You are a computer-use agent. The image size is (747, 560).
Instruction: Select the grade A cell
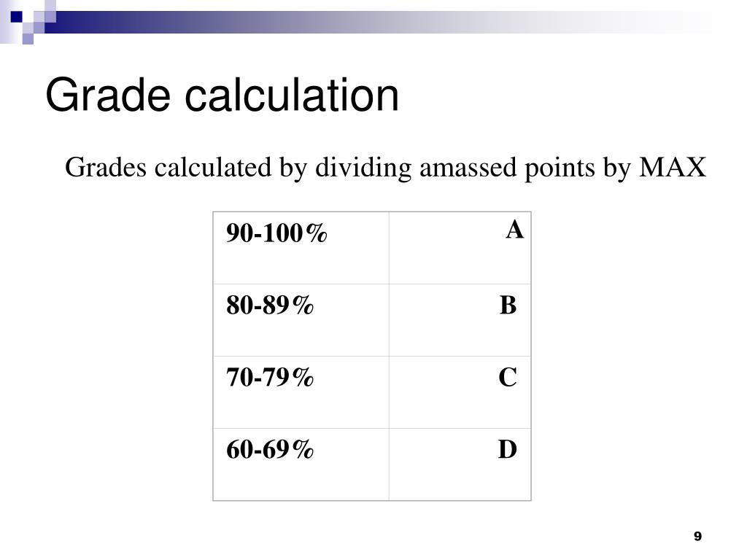(x=460, y=248)
